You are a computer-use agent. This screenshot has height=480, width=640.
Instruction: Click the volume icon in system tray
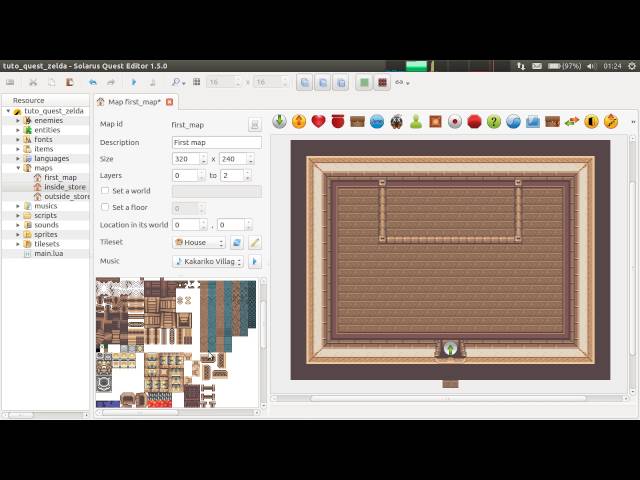[591, 66]
